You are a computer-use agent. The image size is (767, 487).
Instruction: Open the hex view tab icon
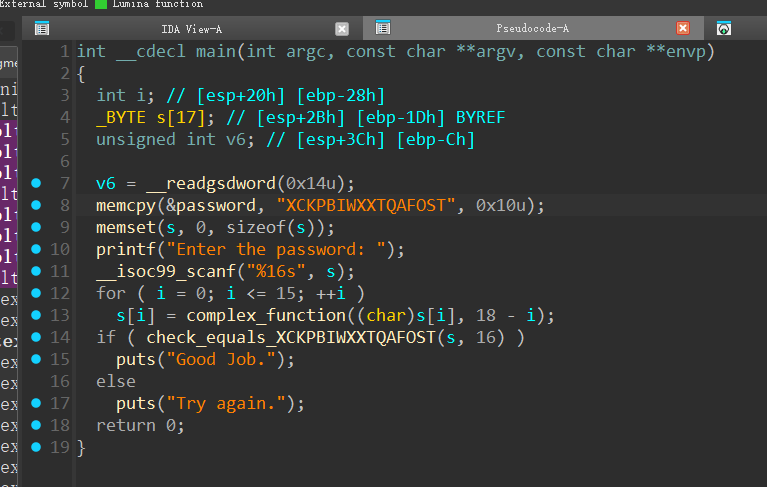724,28
